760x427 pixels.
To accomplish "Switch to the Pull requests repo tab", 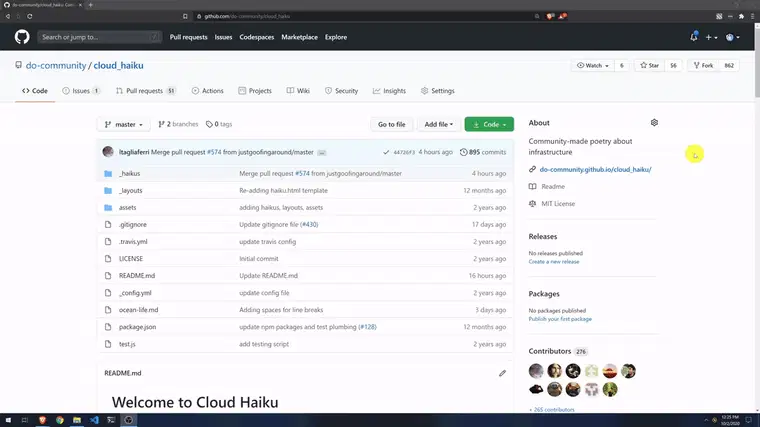I will coord(146,91).
